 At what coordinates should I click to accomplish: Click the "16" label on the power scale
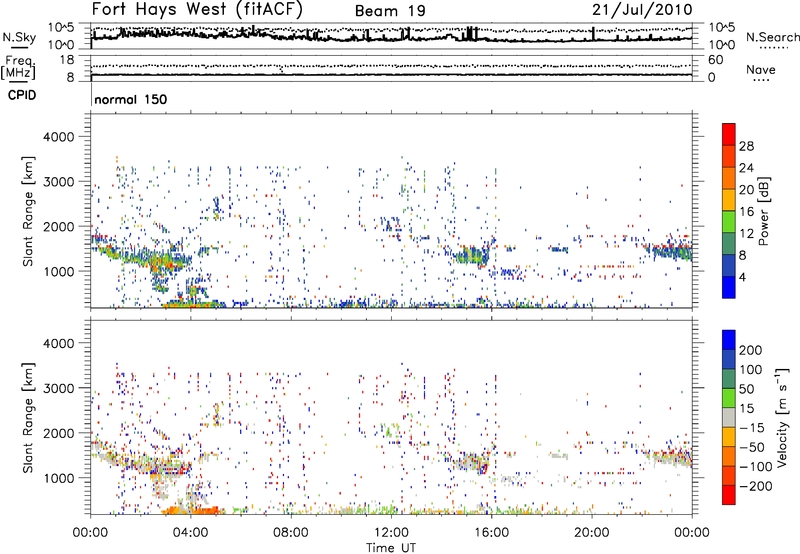point(746,212)
